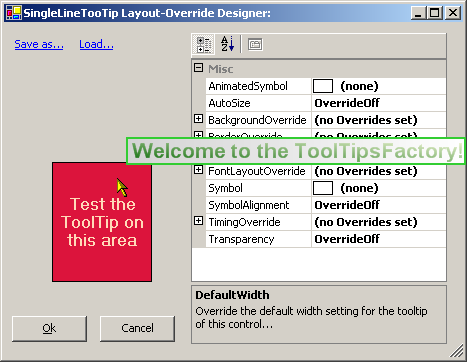Click Transparency value OverrideOff
This screenshot has width=467, height=362.
pyautogui.click(x=347, y=239)
